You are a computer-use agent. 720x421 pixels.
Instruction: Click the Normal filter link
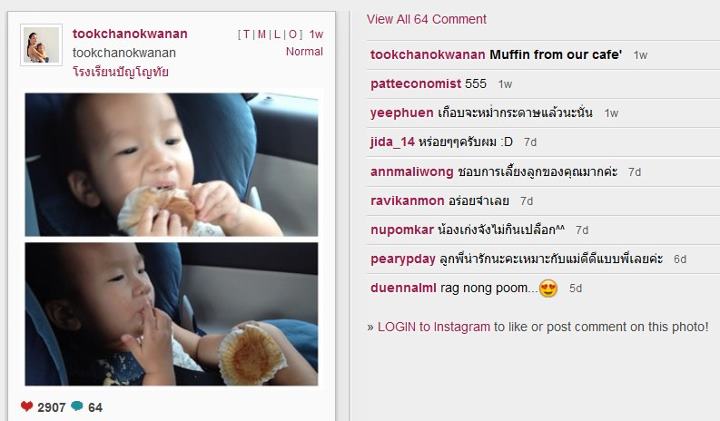click(304, 51)
